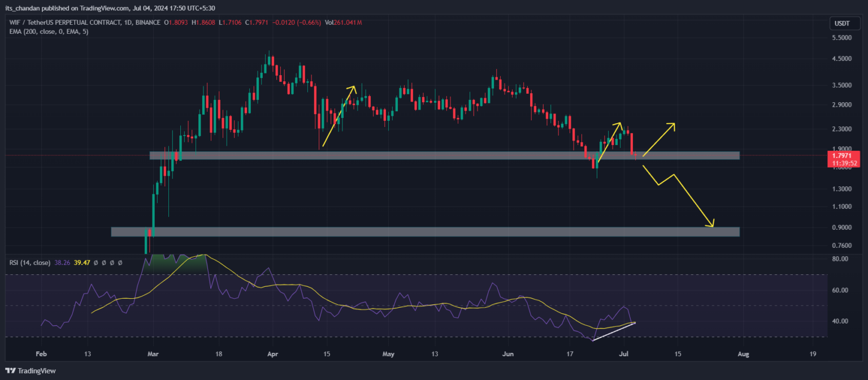Image resolution: width=868 pixels, height=380 pixels.
Task: Select the open value O1.8093
Action: click(x=177, y=23)
